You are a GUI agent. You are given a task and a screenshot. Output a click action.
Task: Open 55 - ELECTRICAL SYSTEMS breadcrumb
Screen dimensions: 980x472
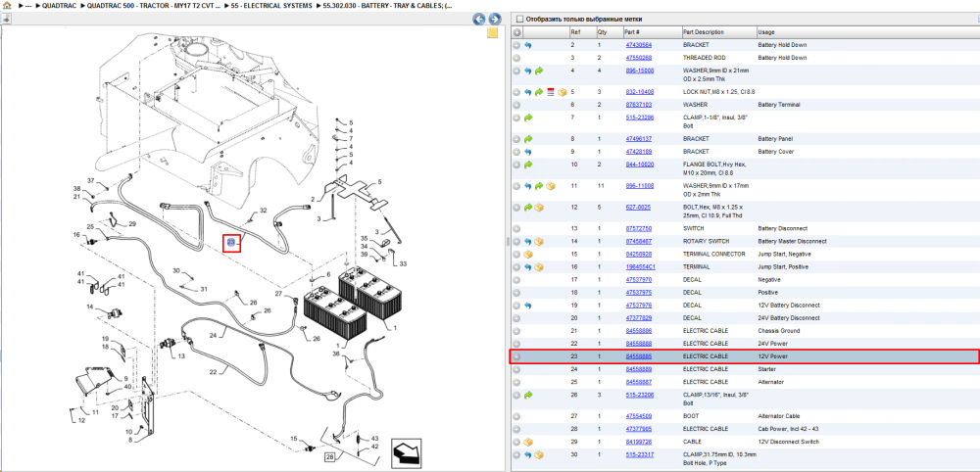coord(271,5)
